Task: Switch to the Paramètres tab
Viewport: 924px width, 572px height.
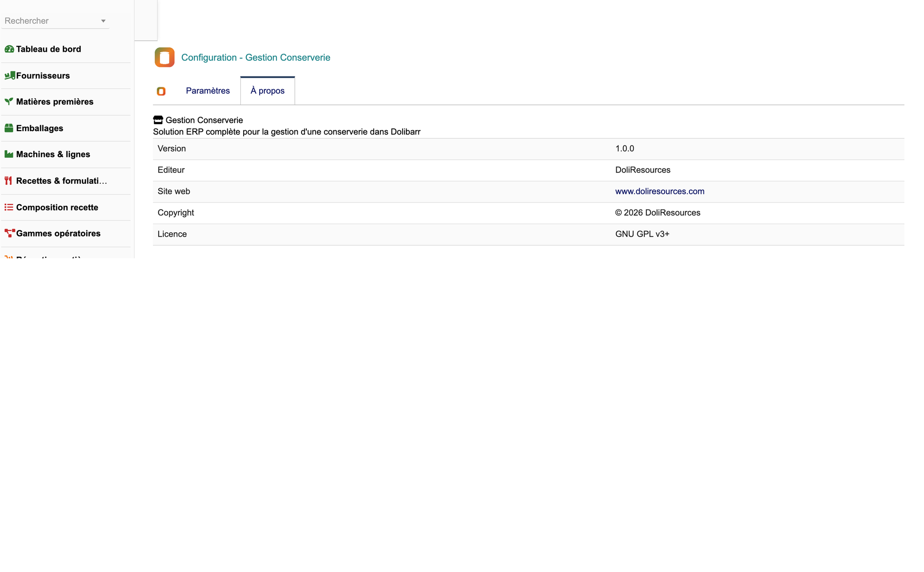Action: (x=208, y=91)
